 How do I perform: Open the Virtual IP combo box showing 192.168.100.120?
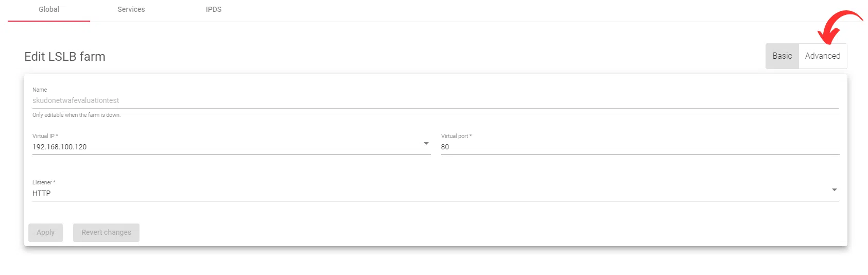pos(227,147)
